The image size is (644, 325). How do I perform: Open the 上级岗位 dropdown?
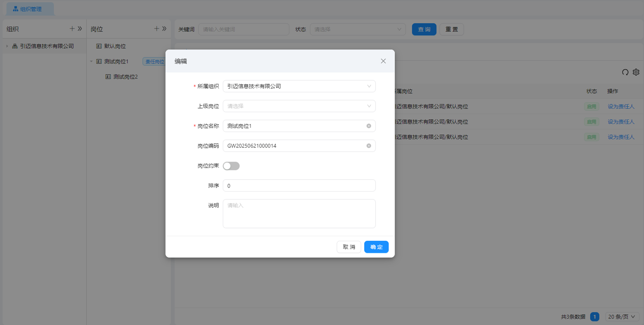pos(299,106)
